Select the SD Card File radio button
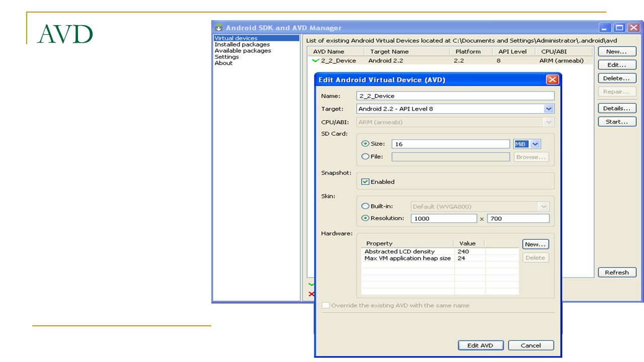This screenshot has height=362, width=644. [366, 156]
